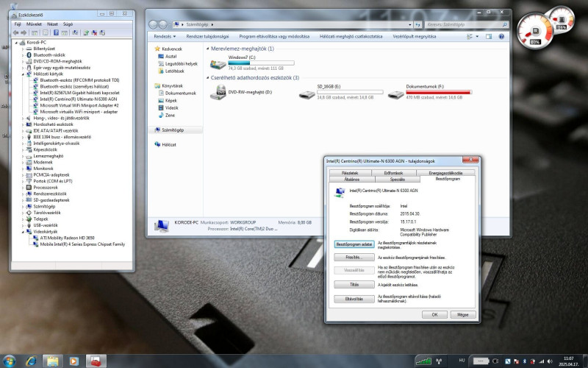Click the Explorer search box
Image resolution: width=588 pixels, height=368 pixels.
point(467,25)
